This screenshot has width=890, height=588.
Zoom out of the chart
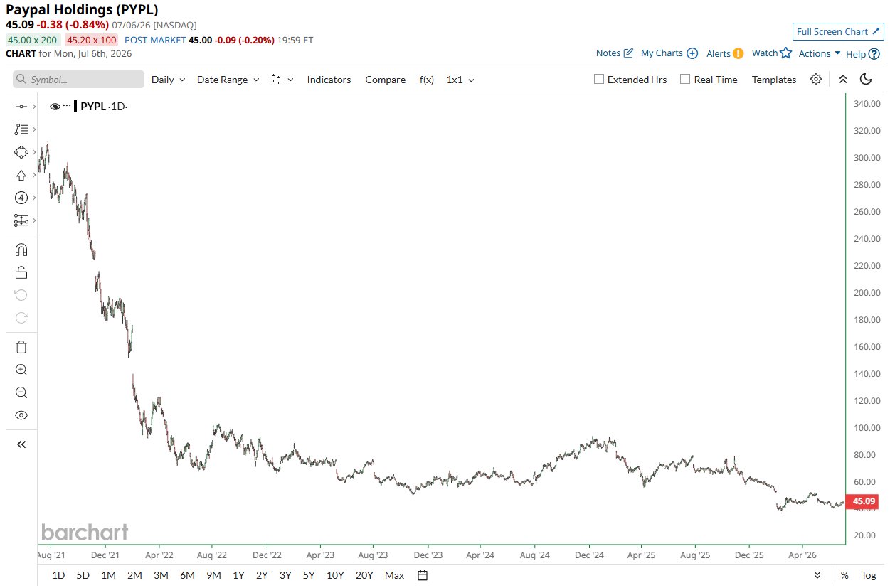pyautogui.click(x=21, y=392)
